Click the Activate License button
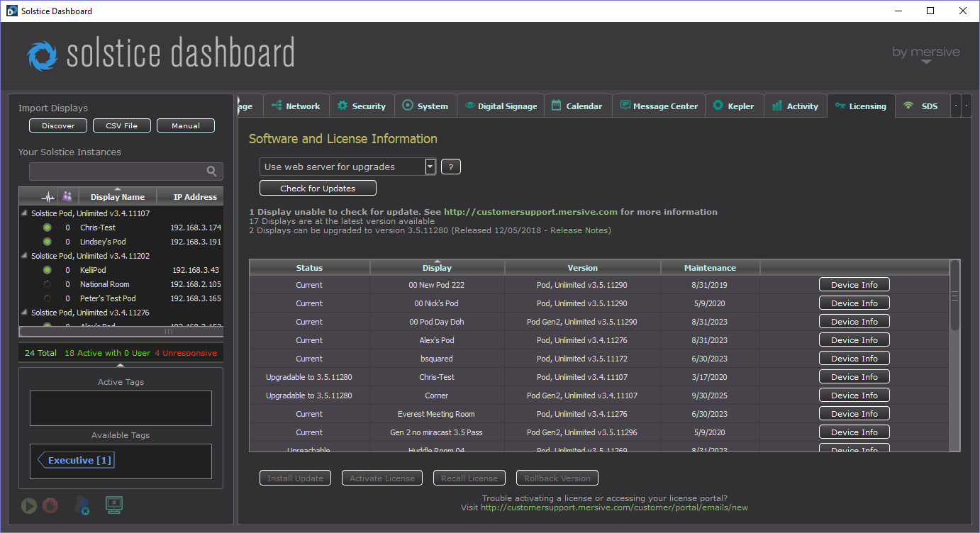The width and height of the screenshot is (980, 533). 382,478
